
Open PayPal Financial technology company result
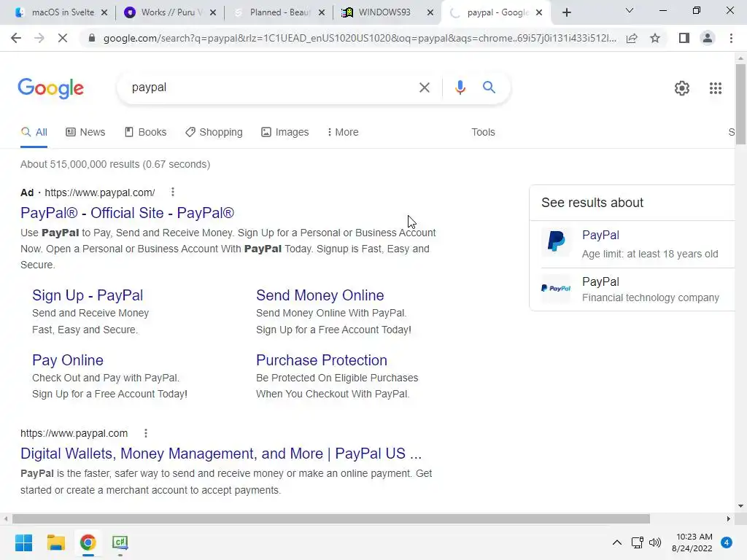click(601, 282)
